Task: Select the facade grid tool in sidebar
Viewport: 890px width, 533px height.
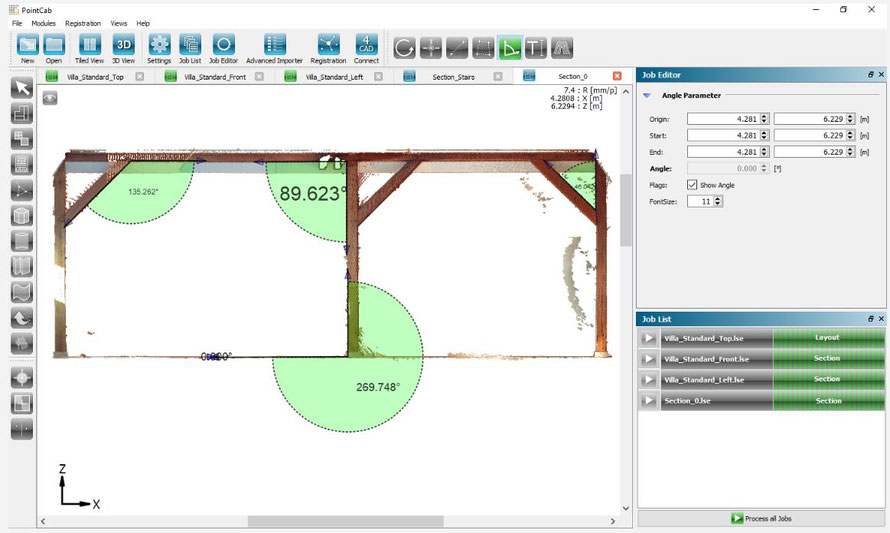Action: tap(22, 165)
